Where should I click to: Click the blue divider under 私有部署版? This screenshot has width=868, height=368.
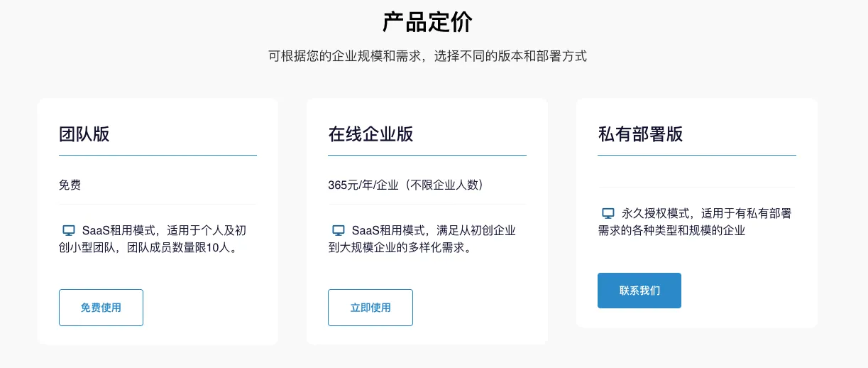[x=697, y=155]
